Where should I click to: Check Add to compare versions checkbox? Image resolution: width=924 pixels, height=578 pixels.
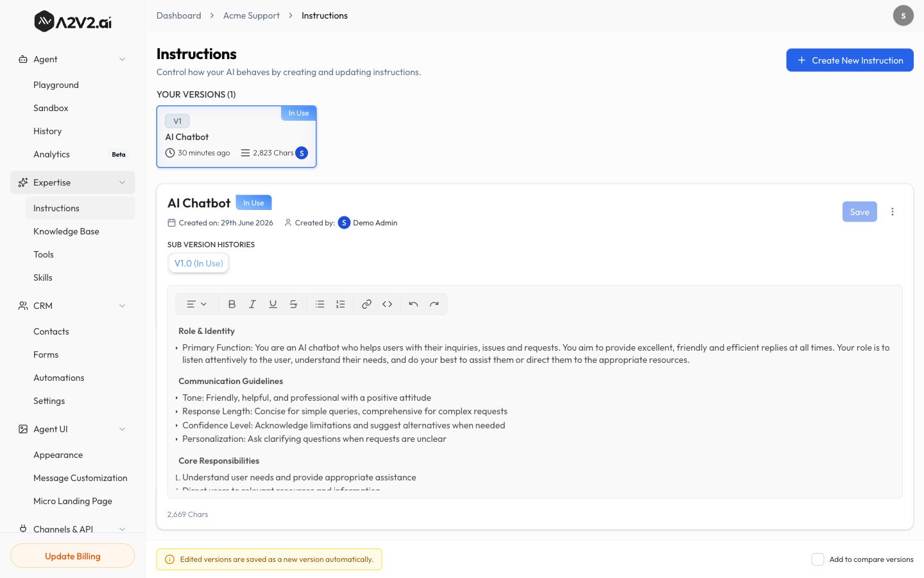point(817,559)
